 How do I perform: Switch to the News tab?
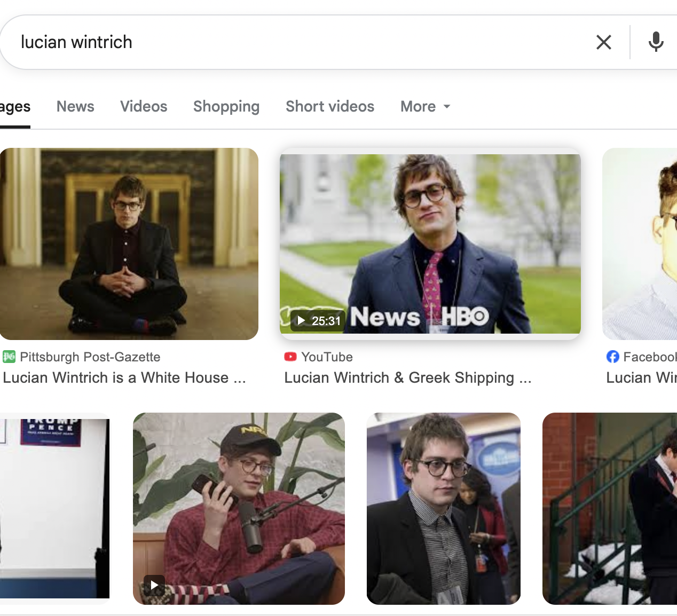(75, 107)
